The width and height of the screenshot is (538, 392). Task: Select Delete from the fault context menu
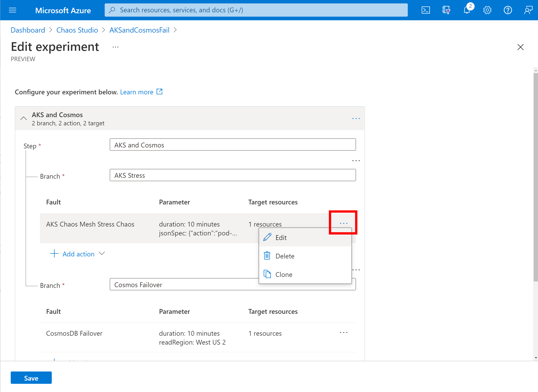[x=285, y=255]
